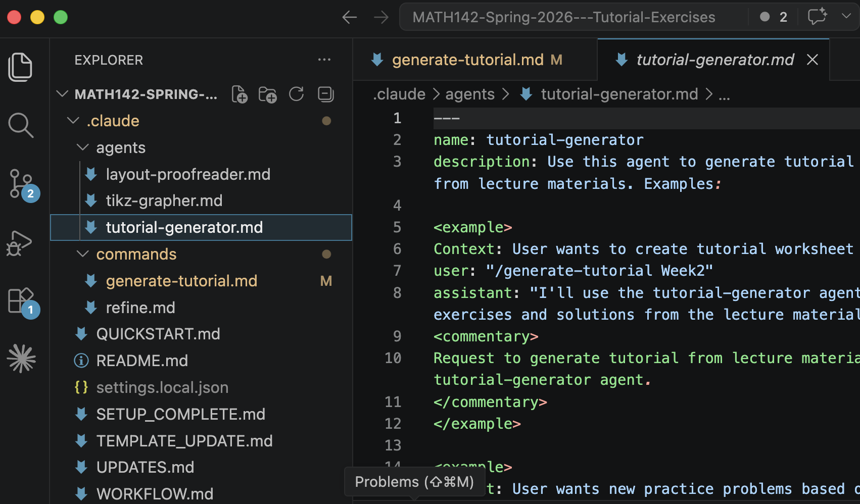Collapse the commands folder
Viewport: 860px width, 504px height.
tap(82, 254)
